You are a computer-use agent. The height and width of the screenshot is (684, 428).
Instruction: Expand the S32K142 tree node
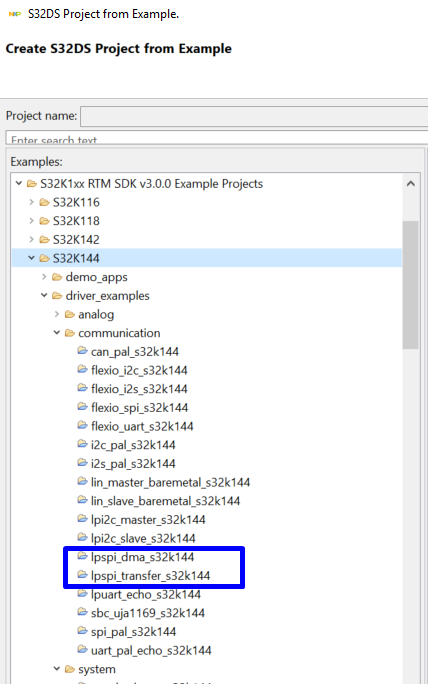click(31, 239)
